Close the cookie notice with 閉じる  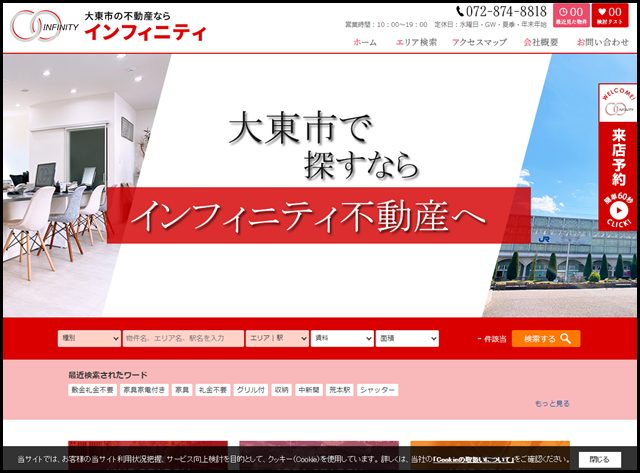(600, 460)
